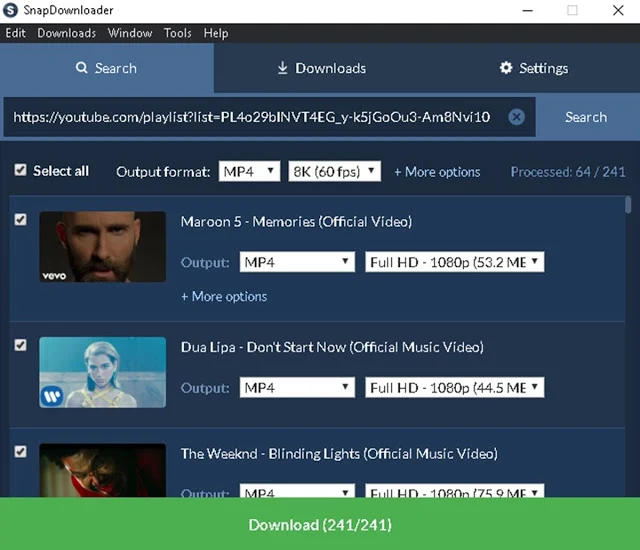Uncheck Dua Lipa Don't Start Now video
The image size is (640, 550).
(x=20, y=345)
